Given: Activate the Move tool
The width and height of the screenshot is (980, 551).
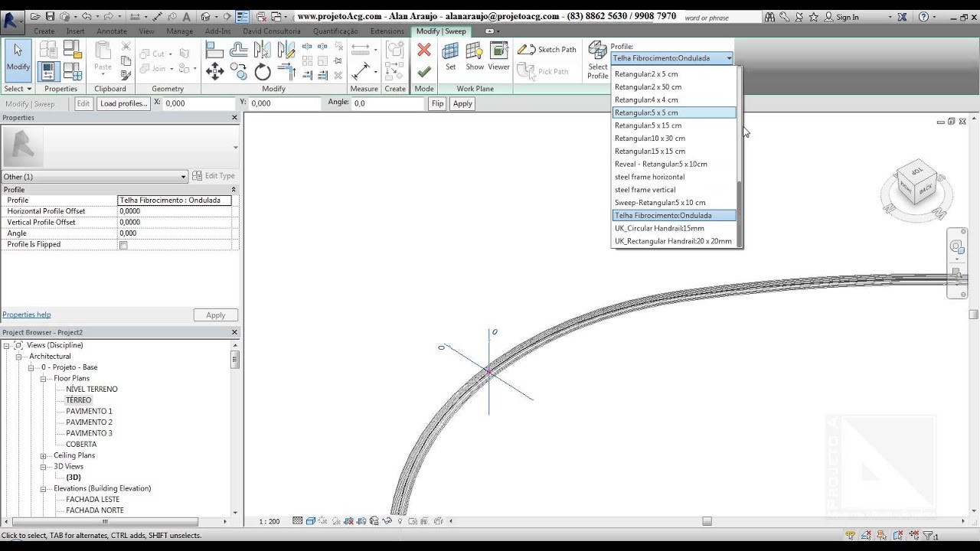Looking at the screenshot, I should 215,71.
